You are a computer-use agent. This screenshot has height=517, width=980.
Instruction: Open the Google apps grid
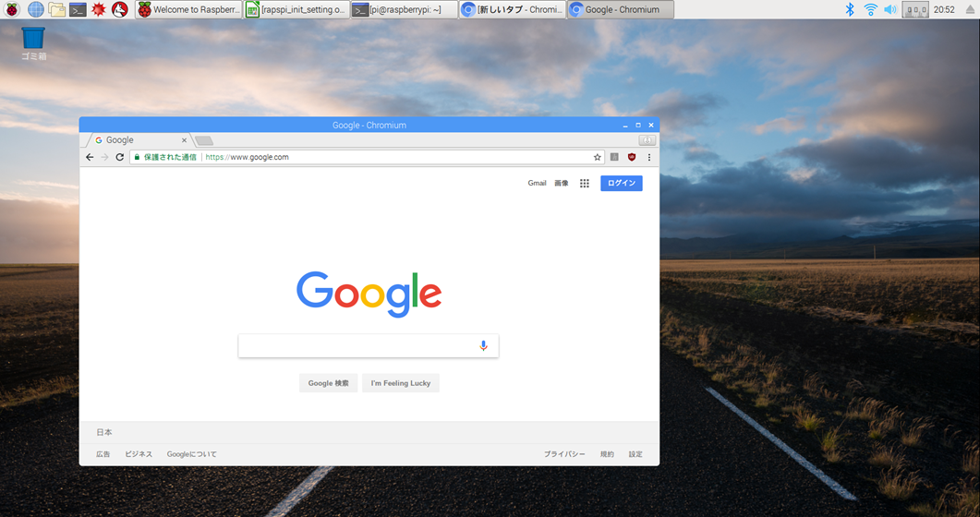pyautogui.click(x=585, y=183)
